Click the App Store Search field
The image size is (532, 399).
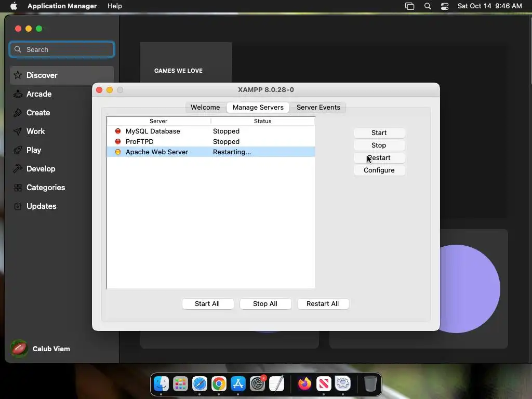point(62,49)
